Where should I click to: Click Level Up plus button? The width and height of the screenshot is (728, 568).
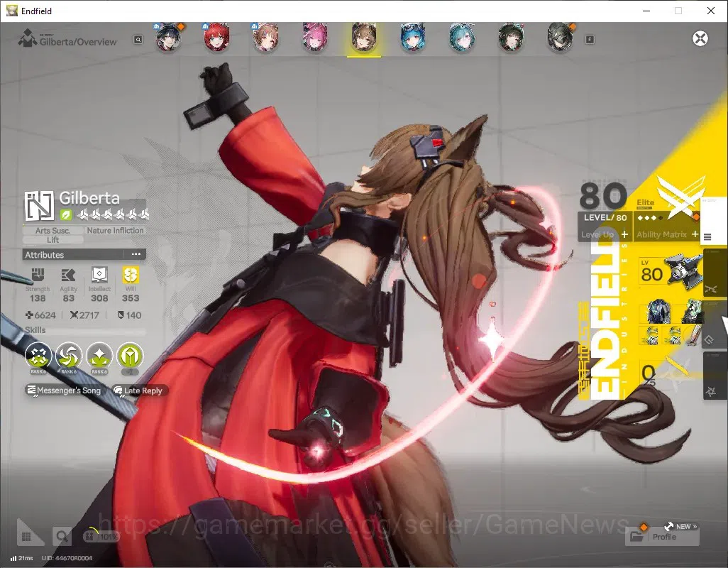pos(624,234)
